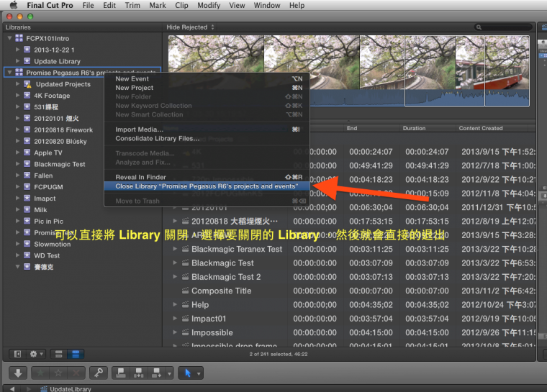Click the FCPX101Intro library icon
The width and height of the screenshot is (547, 392).
pyautogui.click(x=19, y=38)
